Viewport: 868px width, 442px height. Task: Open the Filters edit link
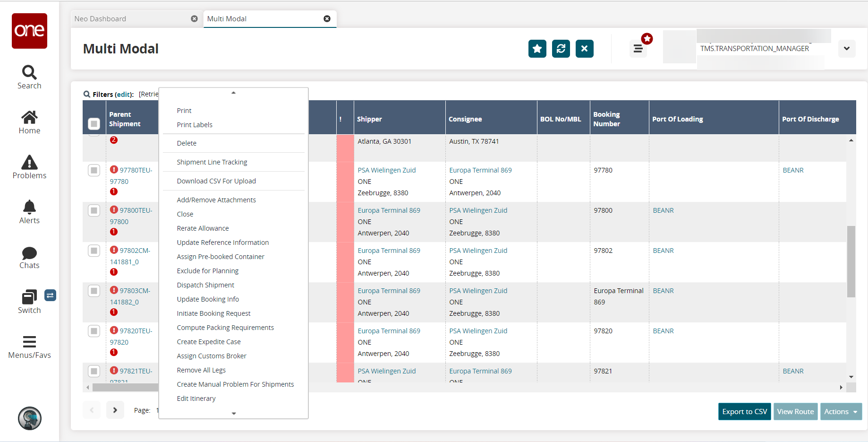click(x=124, y=95)
